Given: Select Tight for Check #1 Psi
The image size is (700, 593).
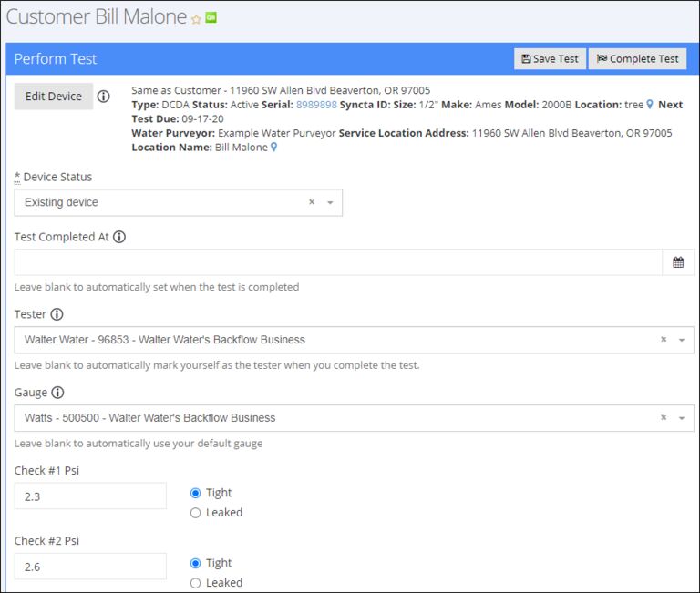Looking at the screenshot, I should point(195,493).
